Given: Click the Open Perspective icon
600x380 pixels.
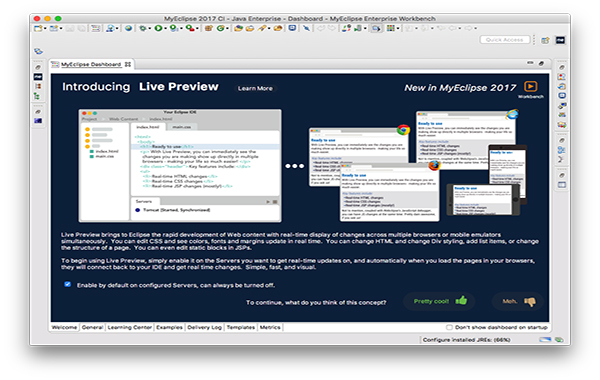Looking at the screenshot, I should tap(545, 40).
